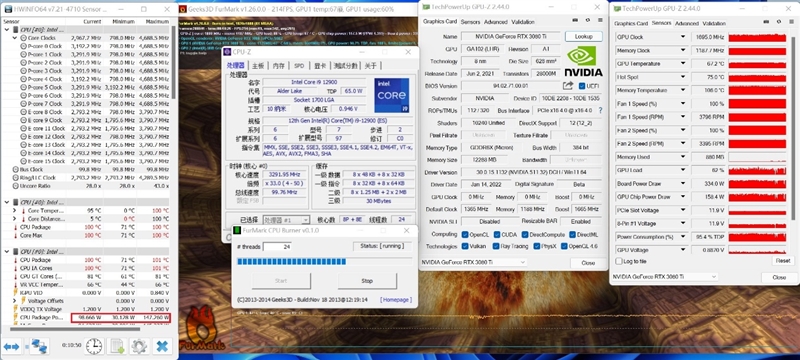Click the blue X icon in HWiNFO toolbar
This screenshot has height=360, width=800.
162,346
